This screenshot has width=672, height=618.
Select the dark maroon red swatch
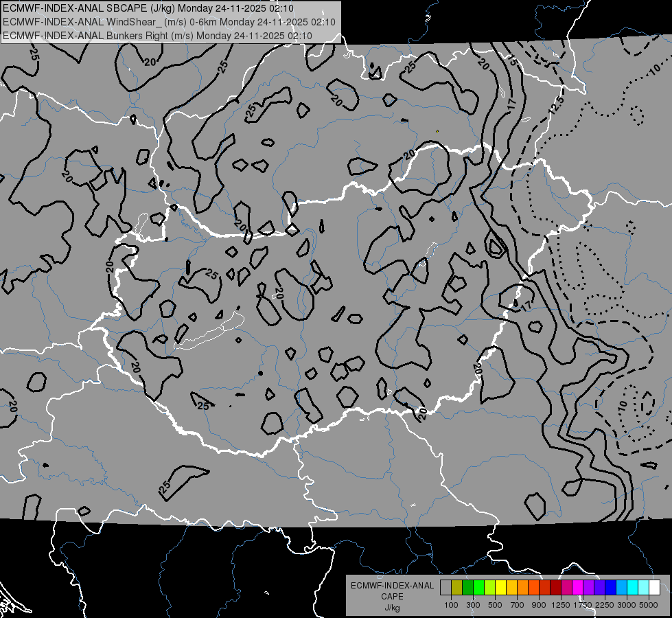click(x=556, y=587)
